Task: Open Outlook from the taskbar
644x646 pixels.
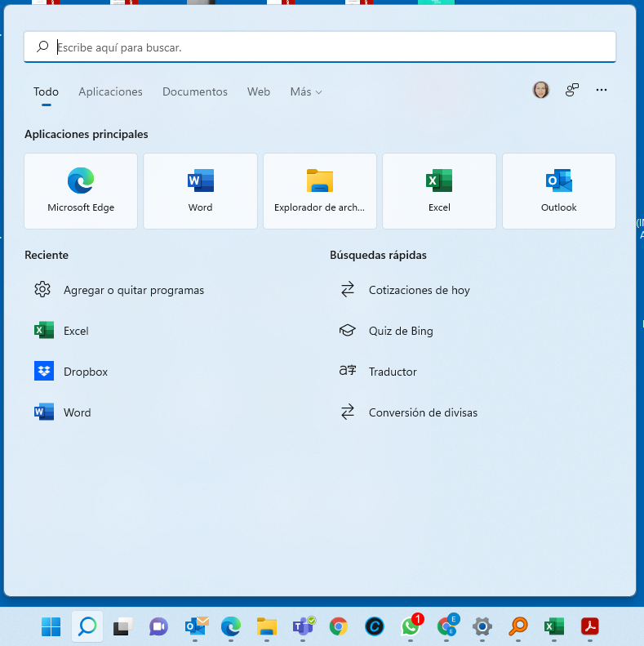Action: pyautogui.click(x=196, y=626)
